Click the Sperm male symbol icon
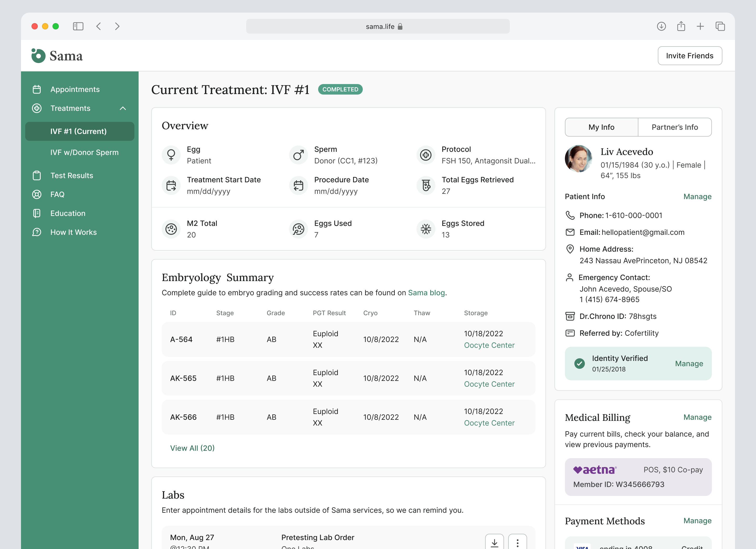Viewport: 756px width, 549px height. pyautogui.click(x=298, y=155)
